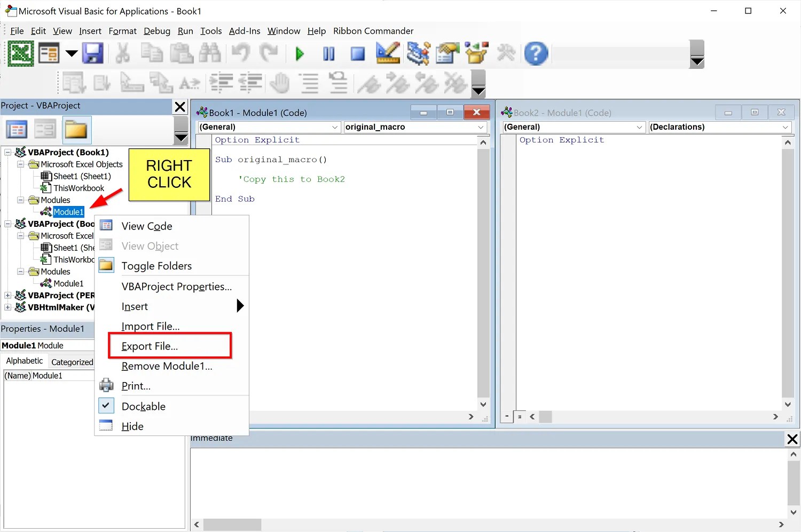This screenshot has width=801, height=532.
Task: Choose Export File from the context menu
Action: (x=148, y=346)
